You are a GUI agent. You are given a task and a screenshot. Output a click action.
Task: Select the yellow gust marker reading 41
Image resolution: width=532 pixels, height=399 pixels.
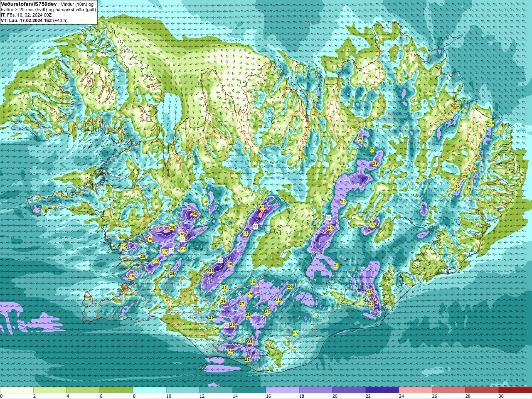[x=262, y=207]
